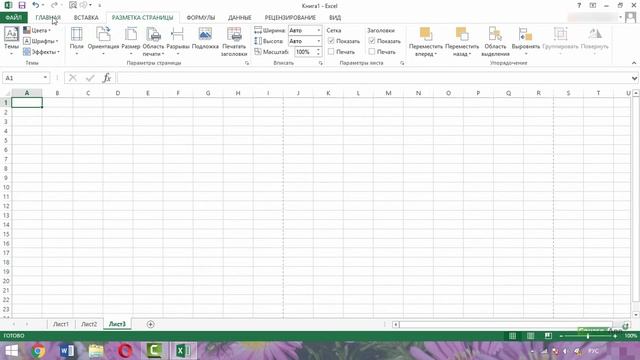
Task: Open File Explorer from the taskbar
Action: tap(96, 351)
